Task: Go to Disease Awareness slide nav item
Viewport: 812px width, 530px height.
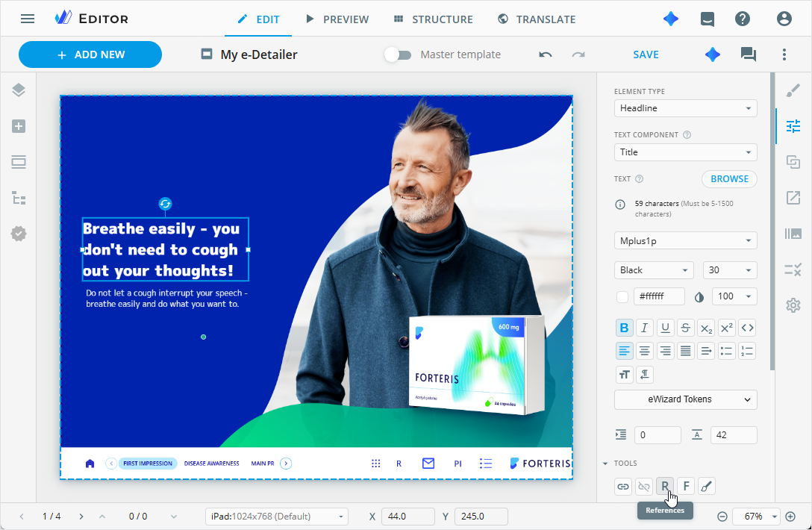Action: tap(212, 464)
